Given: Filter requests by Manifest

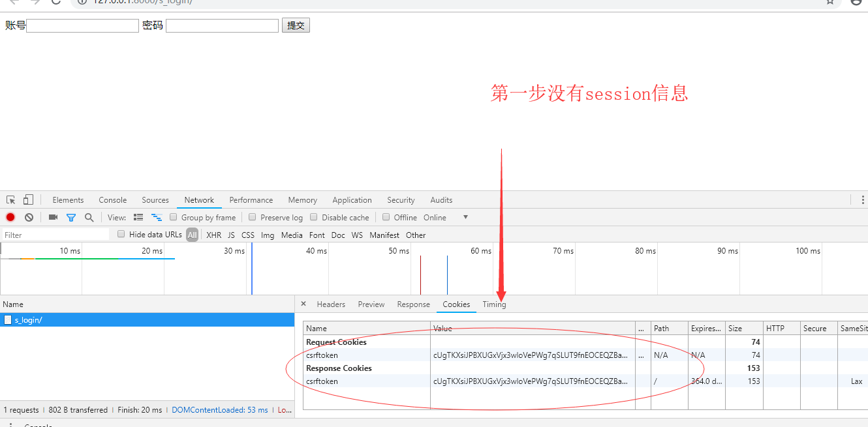Looking at the screenshot, I should pyautogui.click(x=384, y=235).
